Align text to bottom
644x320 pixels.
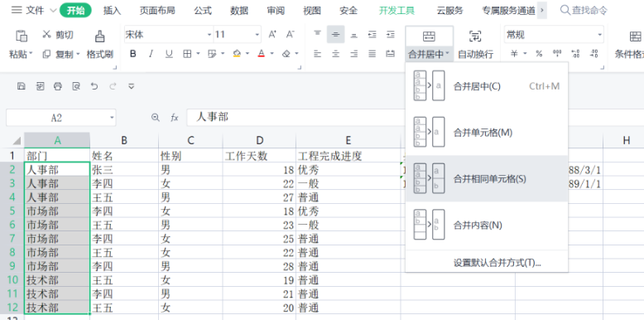(x=353, y=35)
